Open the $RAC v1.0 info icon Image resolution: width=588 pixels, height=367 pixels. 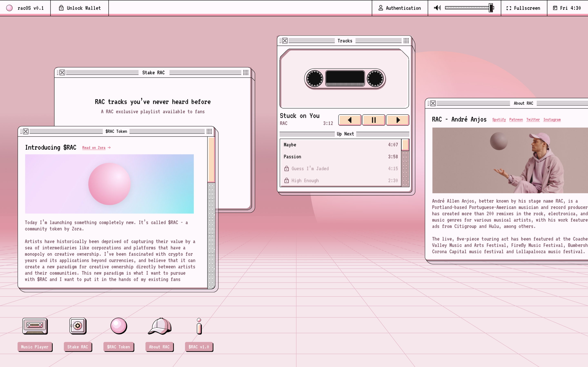[x=199, y=326]
